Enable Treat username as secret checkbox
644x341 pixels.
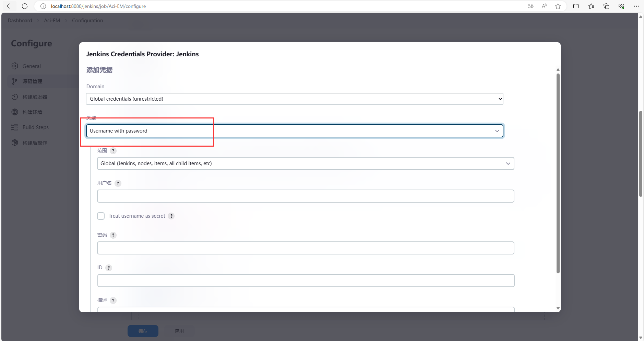coord(101,216)
